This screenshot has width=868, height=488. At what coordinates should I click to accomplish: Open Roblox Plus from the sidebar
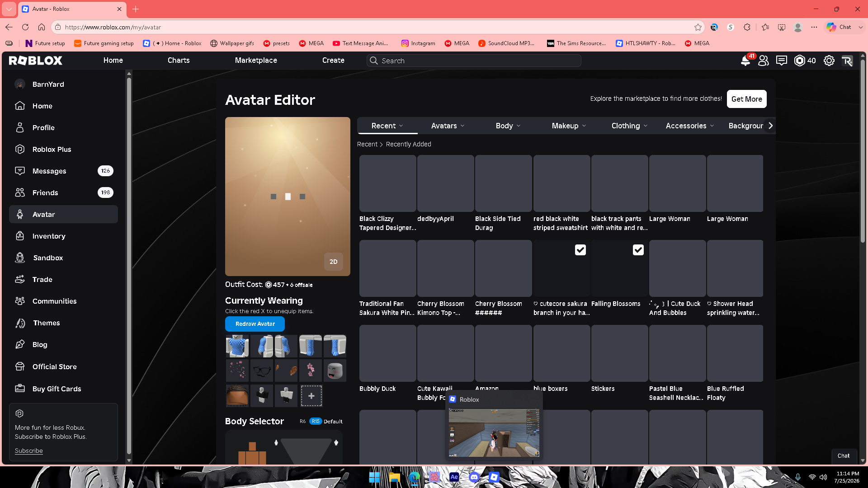point(63,149)
